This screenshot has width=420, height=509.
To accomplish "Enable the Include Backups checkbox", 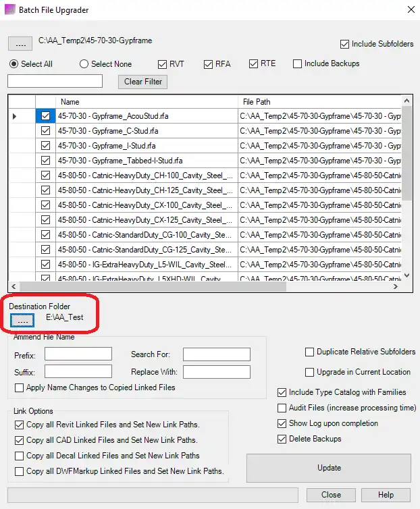I will pos(298,64).
